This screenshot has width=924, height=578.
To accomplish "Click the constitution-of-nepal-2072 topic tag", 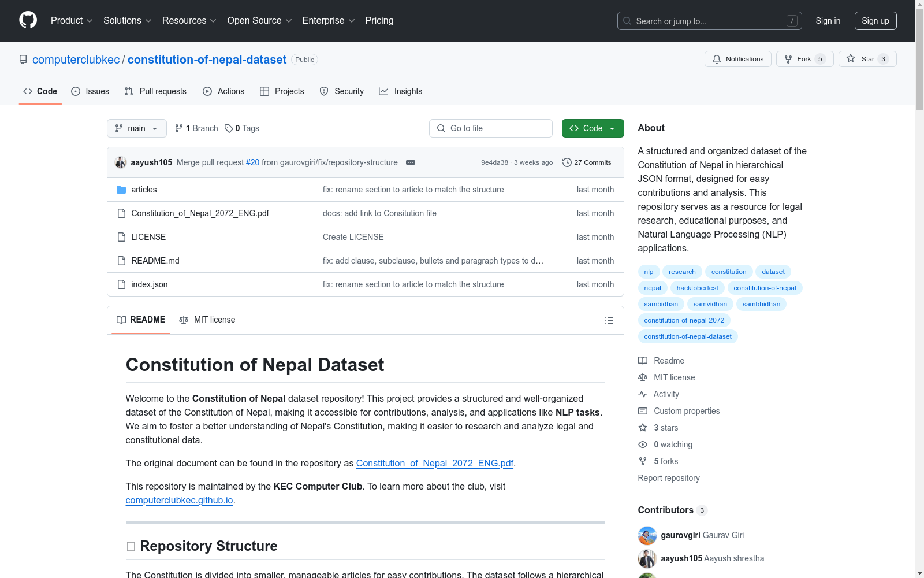I will [684, 320].
